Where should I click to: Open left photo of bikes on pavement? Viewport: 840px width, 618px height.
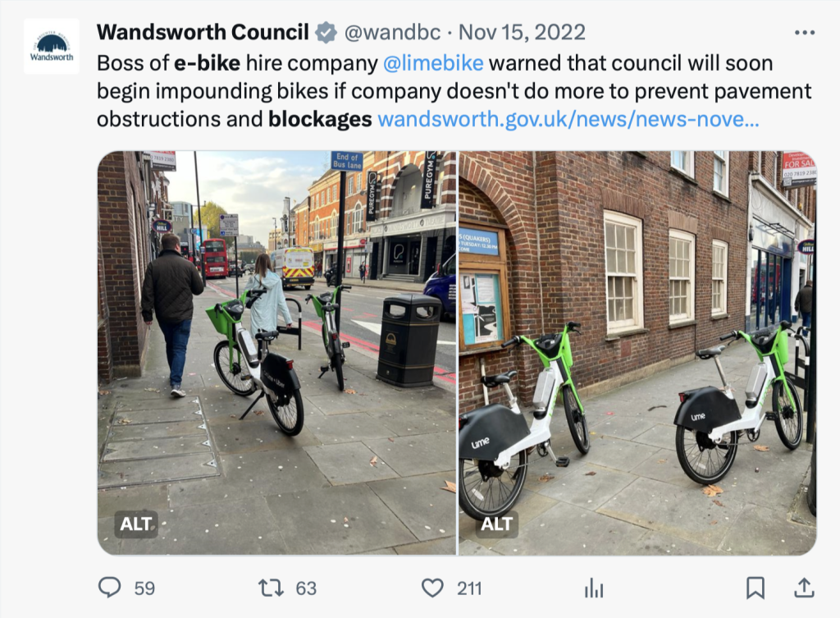tap(276, 353)
